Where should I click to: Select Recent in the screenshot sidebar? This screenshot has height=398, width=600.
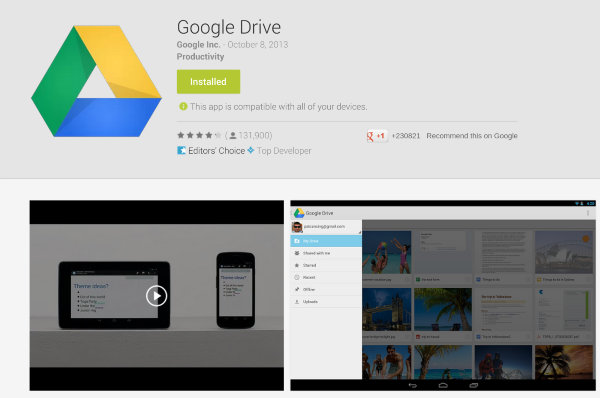tap(326, 277)
